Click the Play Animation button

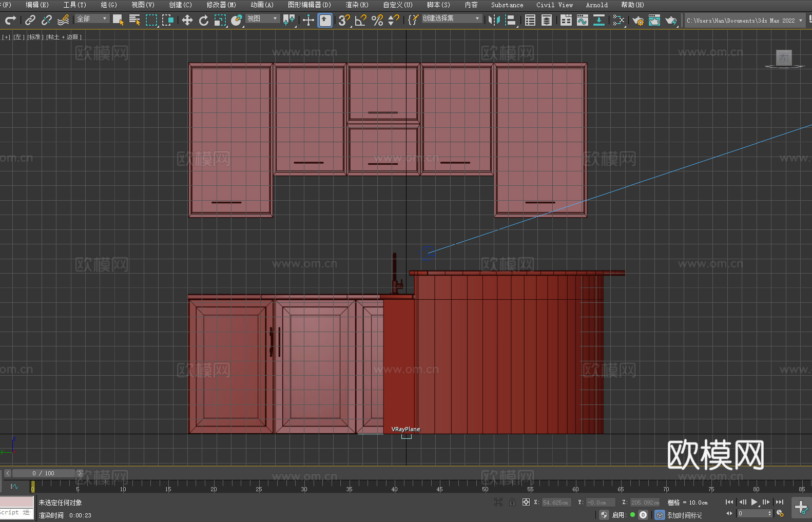(754, 502)
